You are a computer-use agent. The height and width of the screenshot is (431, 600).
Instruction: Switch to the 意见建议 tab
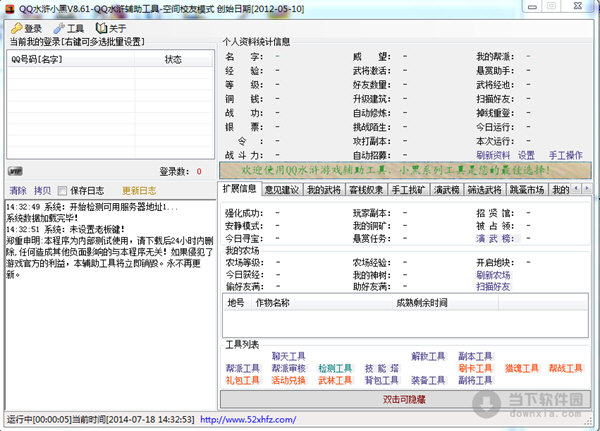282,190
